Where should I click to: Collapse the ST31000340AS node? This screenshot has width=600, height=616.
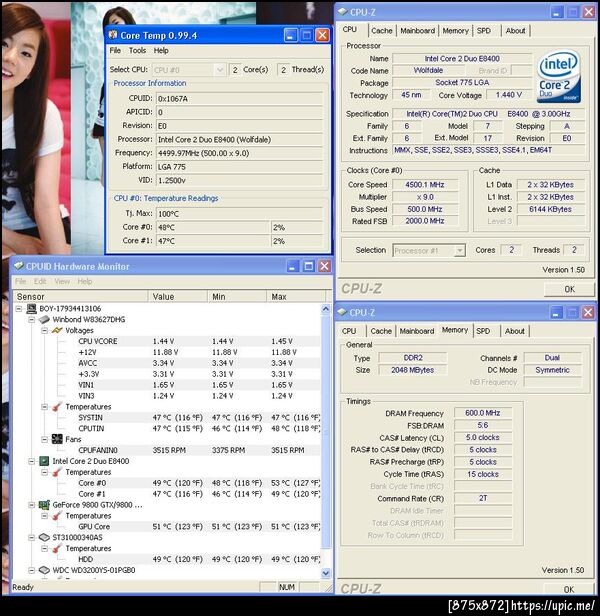coord(32,537)
